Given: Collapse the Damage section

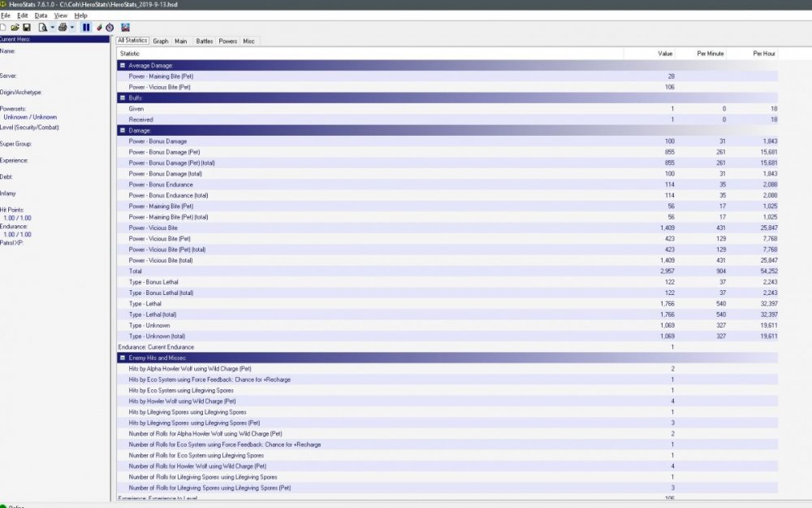Looking at the screenshot, I should (x=122, y=130).
